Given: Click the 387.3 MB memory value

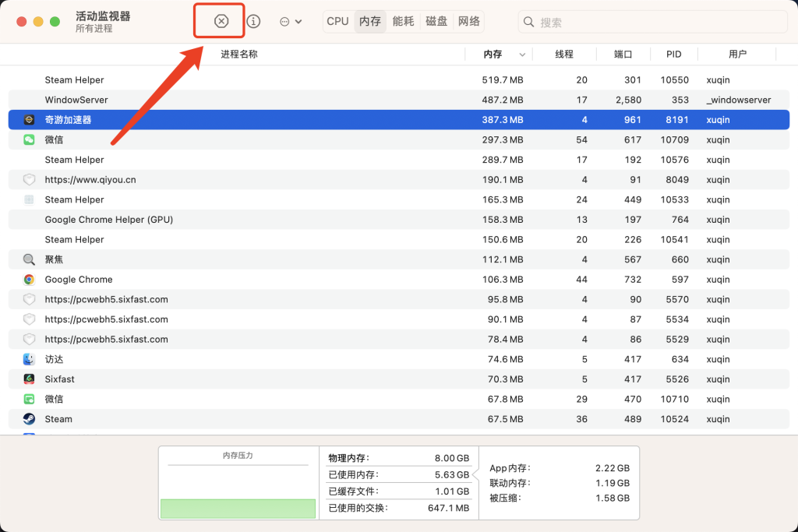Looking at the screenshot, I should click(x=503, y=119).
